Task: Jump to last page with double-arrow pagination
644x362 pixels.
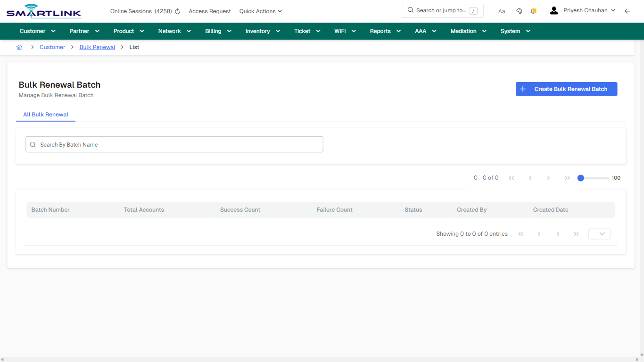Action: point(576,233)
